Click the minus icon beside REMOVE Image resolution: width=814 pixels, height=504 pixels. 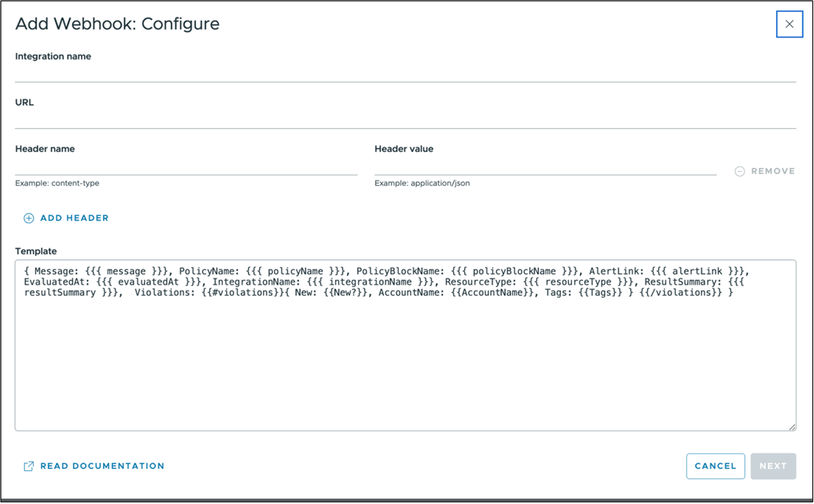740,171
